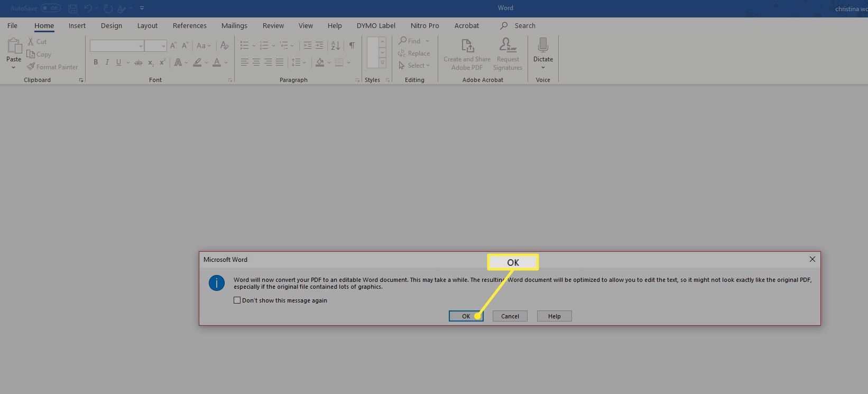868x394 pixels.
Task: Open Help from the conversion dialog
Action: click(554, 316)
